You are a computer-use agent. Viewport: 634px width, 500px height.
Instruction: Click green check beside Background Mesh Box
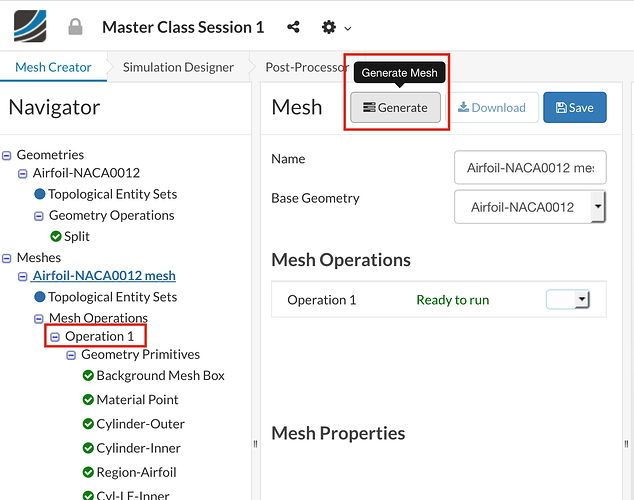coord(88,376)
